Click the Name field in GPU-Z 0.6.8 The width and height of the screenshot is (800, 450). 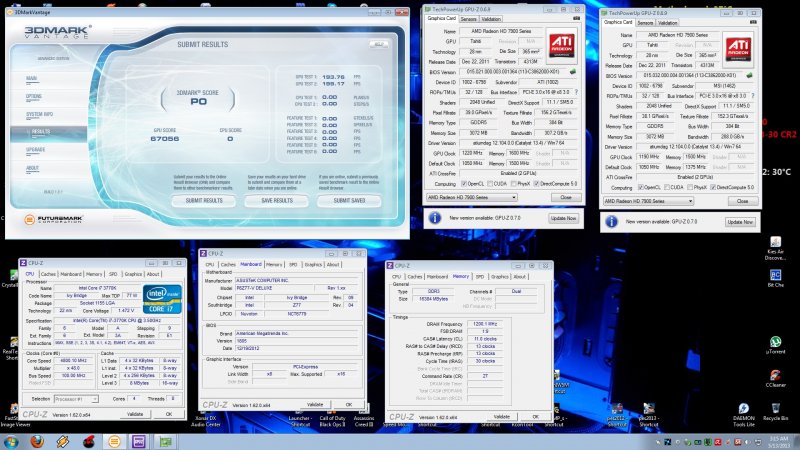coord(501,31)
